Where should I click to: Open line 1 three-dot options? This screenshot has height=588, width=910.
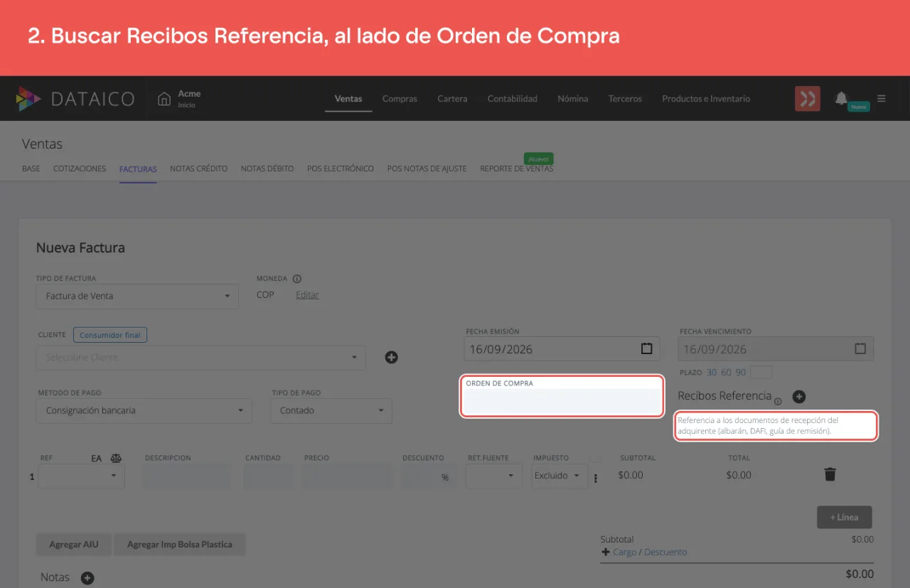tap(596, 478)
